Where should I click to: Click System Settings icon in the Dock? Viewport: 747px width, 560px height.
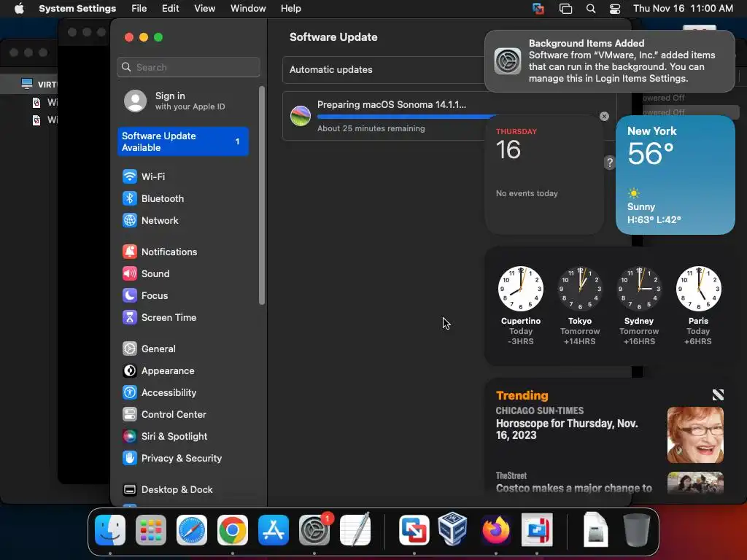314,530
